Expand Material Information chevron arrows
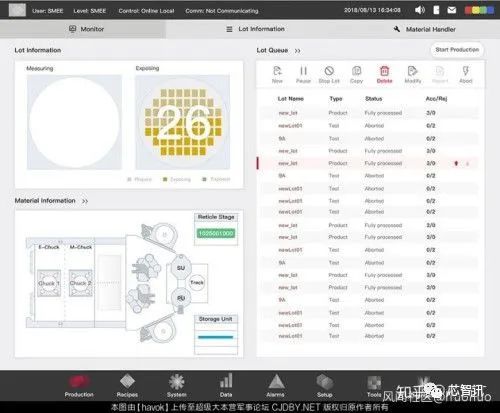 pyautogui.click(x=85, y=201)
